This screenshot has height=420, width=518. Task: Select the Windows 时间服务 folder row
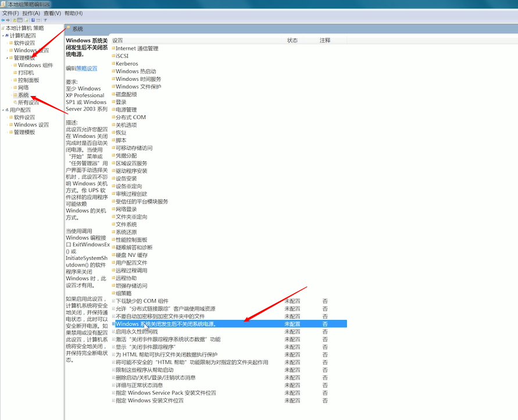(138, 79)
